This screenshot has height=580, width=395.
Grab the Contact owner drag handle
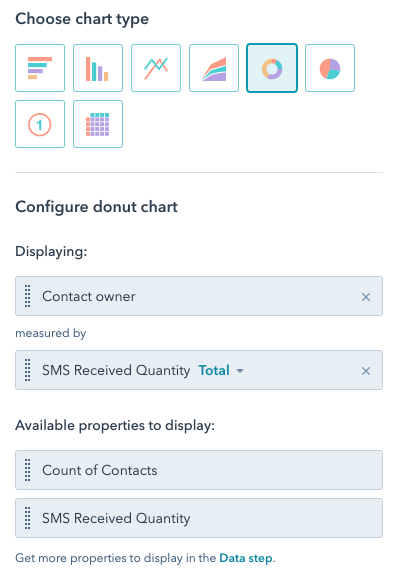pyautogui.click(x=27, y=296)
